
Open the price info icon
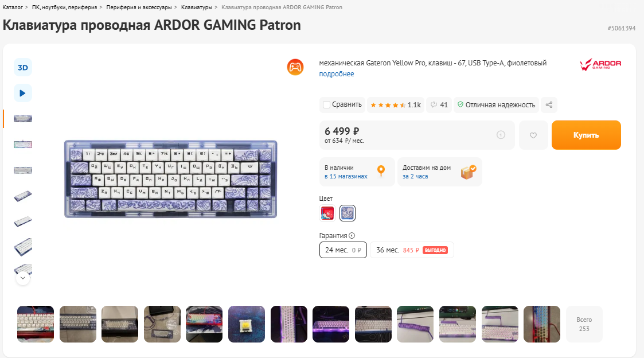(501, 135)
